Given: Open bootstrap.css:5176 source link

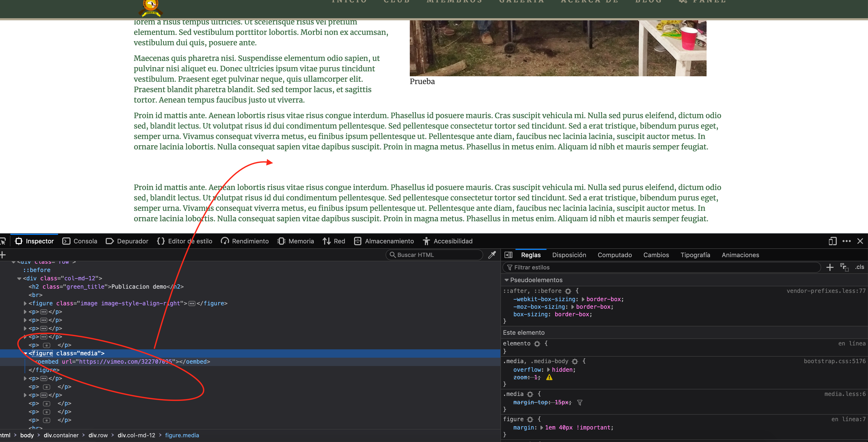Looking at the screenshot, I should pyautogui.click(x=834, y=361).
